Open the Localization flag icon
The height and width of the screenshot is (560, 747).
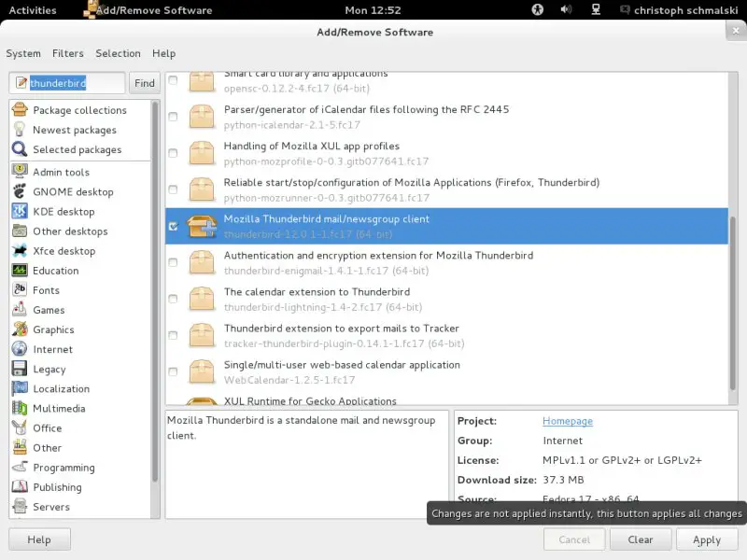click(20, 388)
